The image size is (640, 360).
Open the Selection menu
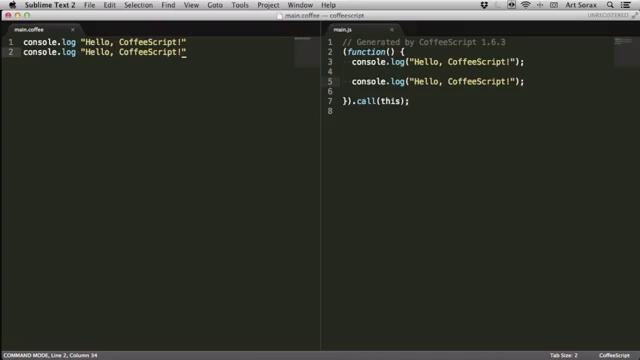(x=138, y=5)
